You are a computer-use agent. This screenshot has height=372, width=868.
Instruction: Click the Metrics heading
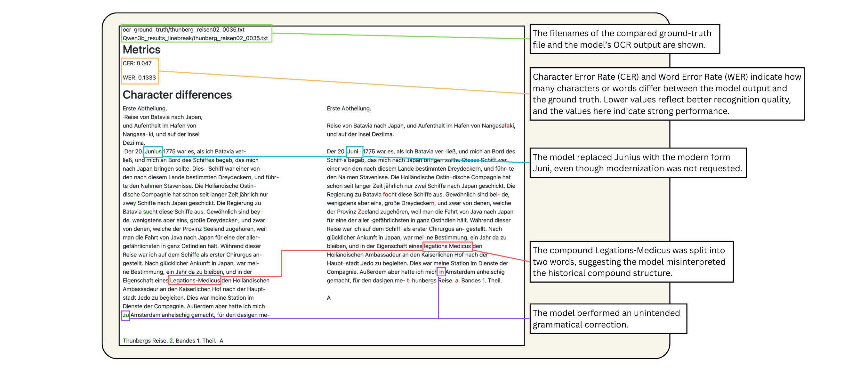[141, 50]
